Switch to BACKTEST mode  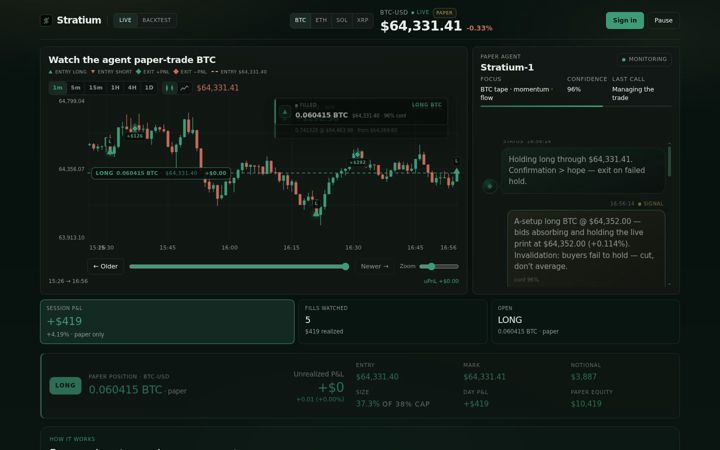(156, 20)
